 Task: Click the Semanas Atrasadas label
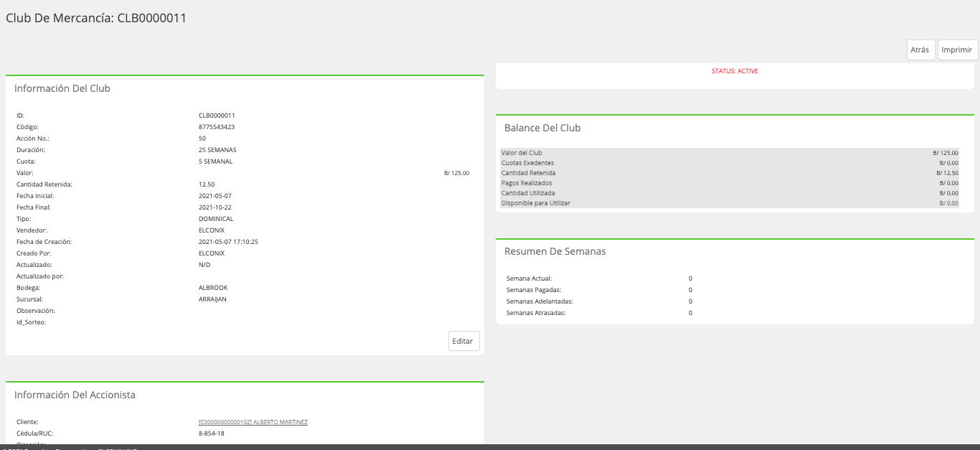536,313
